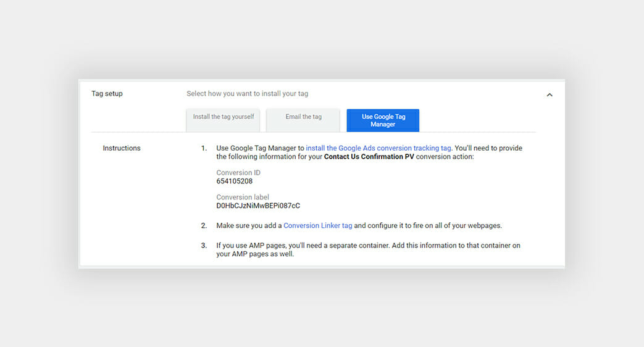Image resolution: width=644 pixels, height=347 pixels.
Task: Follow the Conversion Linker tag link
Action: point(318,225)
